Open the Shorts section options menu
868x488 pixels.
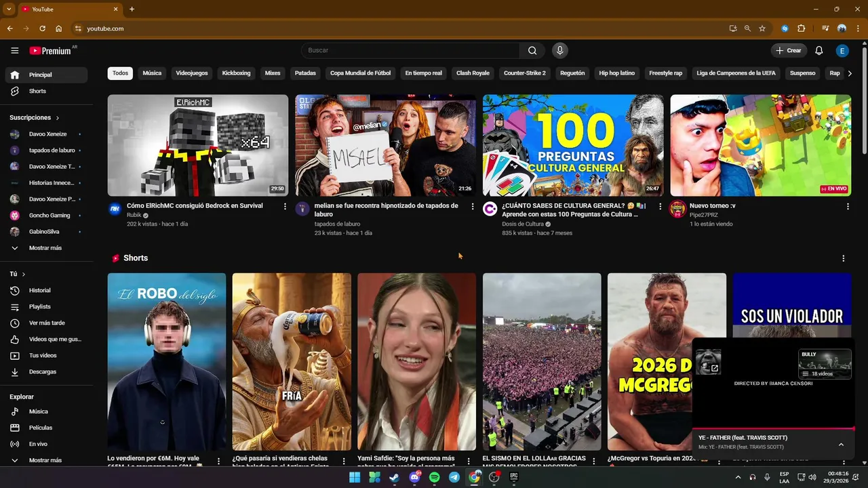pos(844,258)
